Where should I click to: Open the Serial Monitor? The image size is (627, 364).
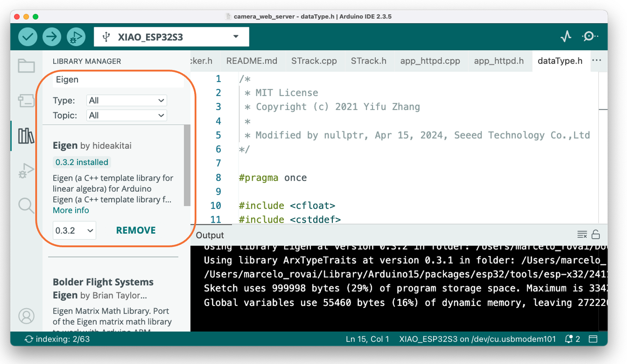tap(590, 36)
